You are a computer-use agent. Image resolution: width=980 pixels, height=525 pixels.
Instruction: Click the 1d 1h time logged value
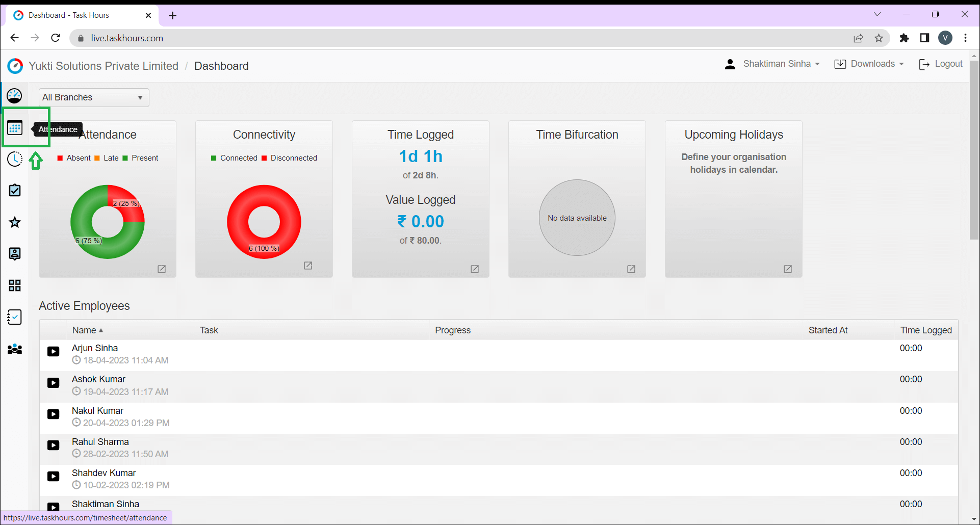[x=421, y=156]
